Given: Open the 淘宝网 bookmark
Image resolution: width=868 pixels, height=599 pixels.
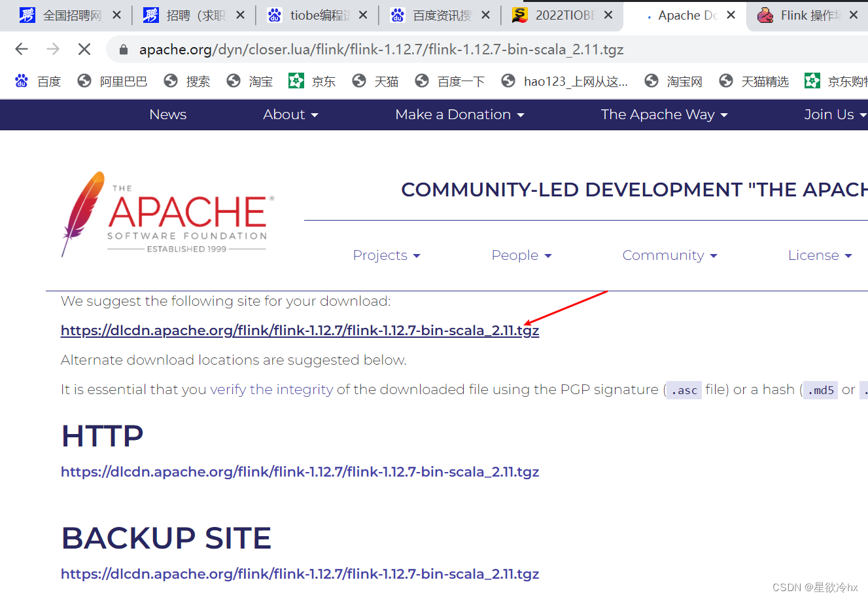Looking at the screenshot, I should click(x=674, y=81).
